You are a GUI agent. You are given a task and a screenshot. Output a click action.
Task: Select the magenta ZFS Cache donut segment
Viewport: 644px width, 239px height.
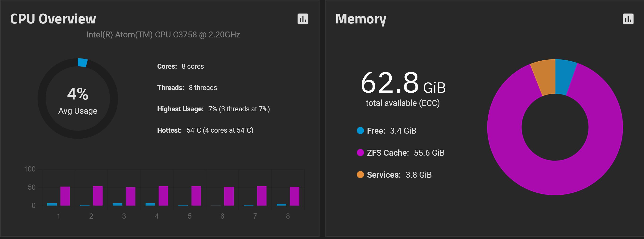[x=555, y=178]
